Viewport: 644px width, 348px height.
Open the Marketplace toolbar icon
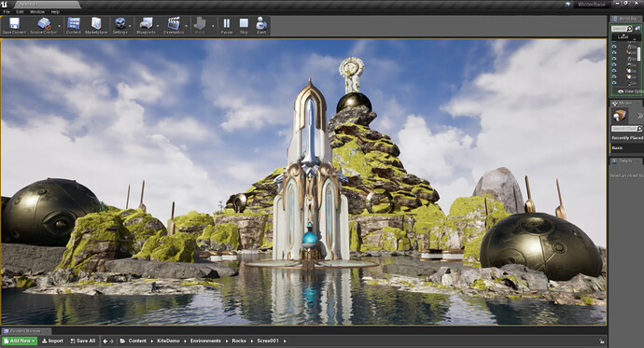tap(96, 25)
